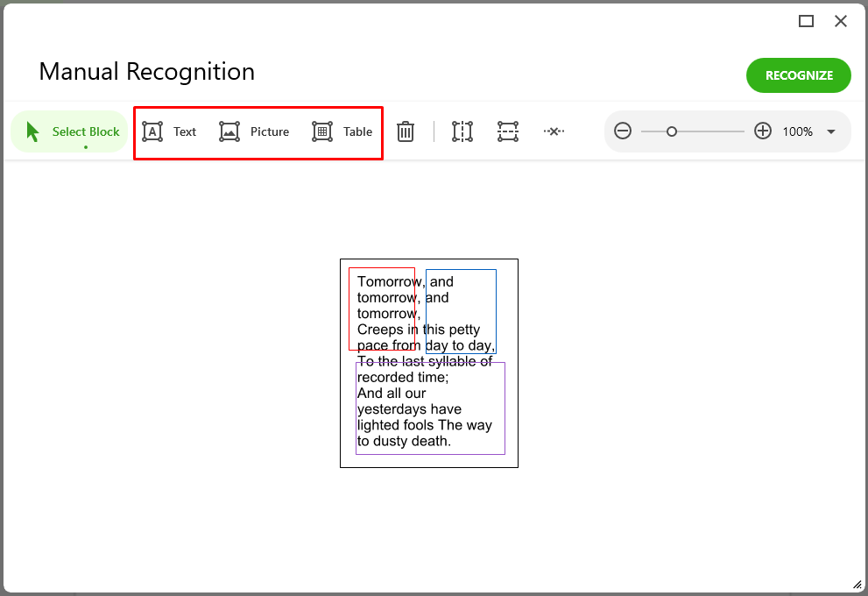Click the green RECOGNIZE button
Viewport: 868px width, 596px height.
pyautogui.click(x=798, y=75)
